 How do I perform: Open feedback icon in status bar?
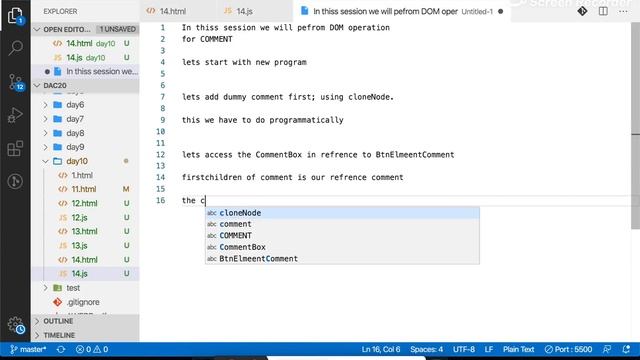[607, 349]
